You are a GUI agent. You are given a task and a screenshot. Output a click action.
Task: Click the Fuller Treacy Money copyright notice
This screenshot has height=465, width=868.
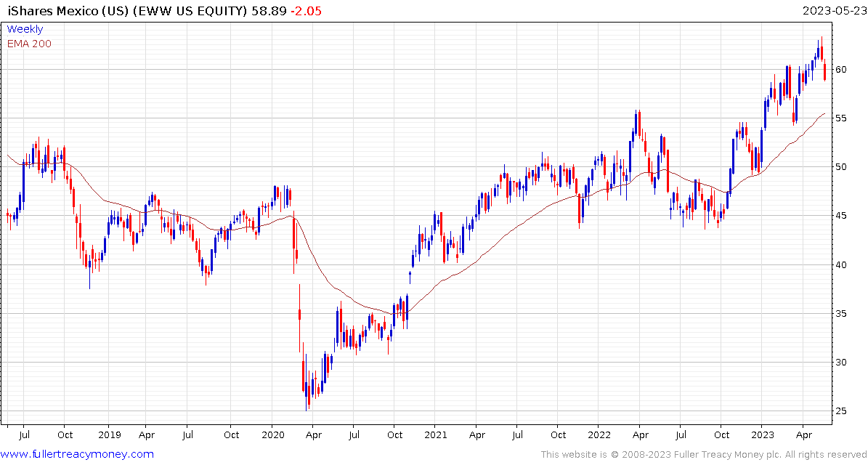704,455
